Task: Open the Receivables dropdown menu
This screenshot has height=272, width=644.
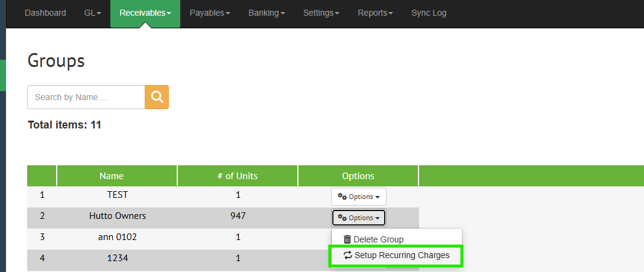Action: pos(145,13)
